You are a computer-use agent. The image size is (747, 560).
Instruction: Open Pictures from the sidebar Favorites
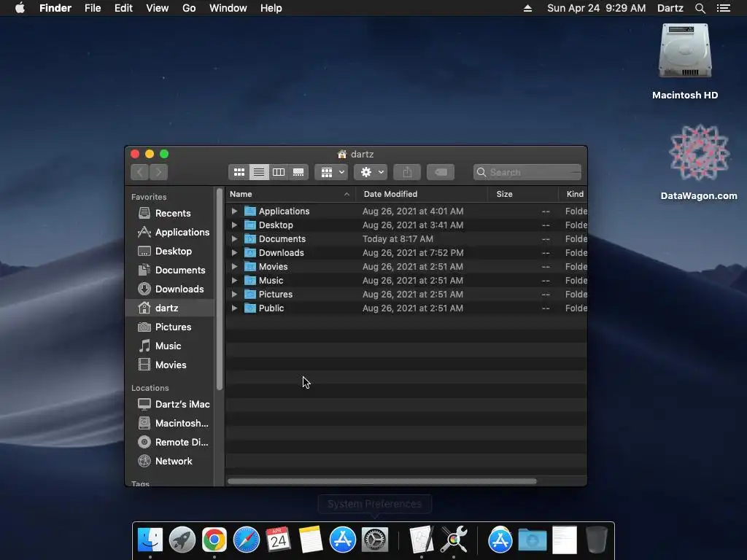coord(169,327)
